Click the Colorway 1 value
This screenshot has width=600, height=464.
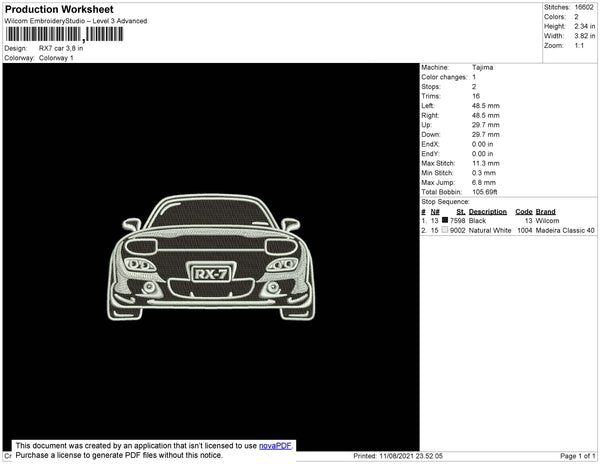point(56,58)
